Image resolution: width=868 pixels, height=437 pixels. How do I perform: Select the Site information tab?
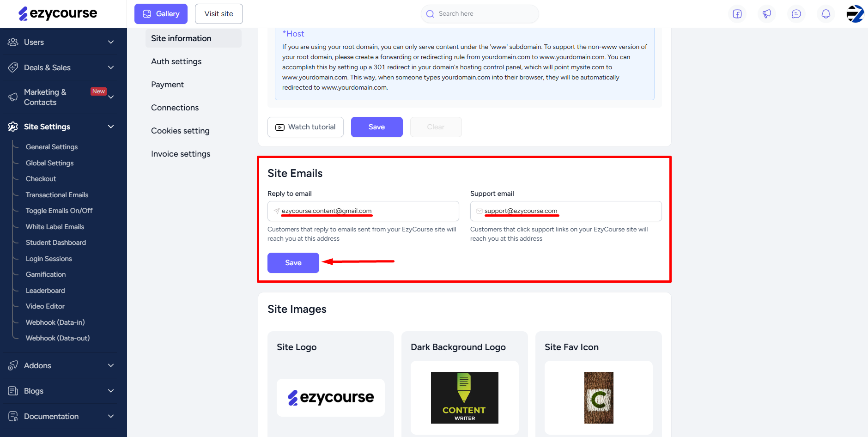194,38
